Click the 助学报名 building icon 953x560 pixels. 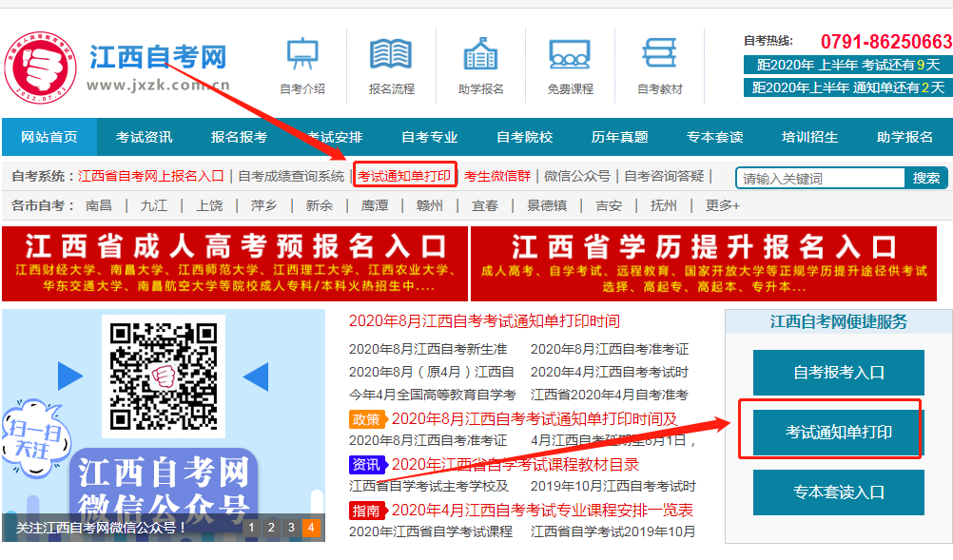[x=480, y=55]
